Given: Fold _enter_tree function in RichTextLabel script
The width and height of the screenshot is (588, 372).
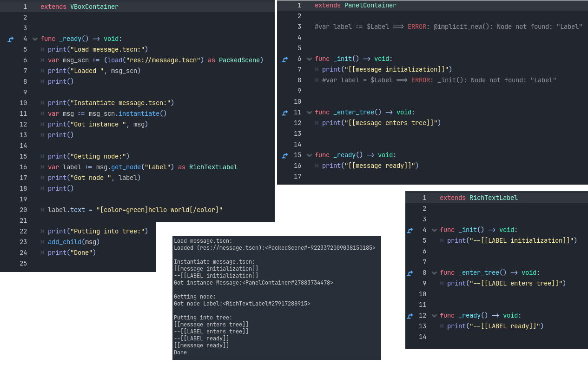Looking at the screenshot, I should coord(434,273).
